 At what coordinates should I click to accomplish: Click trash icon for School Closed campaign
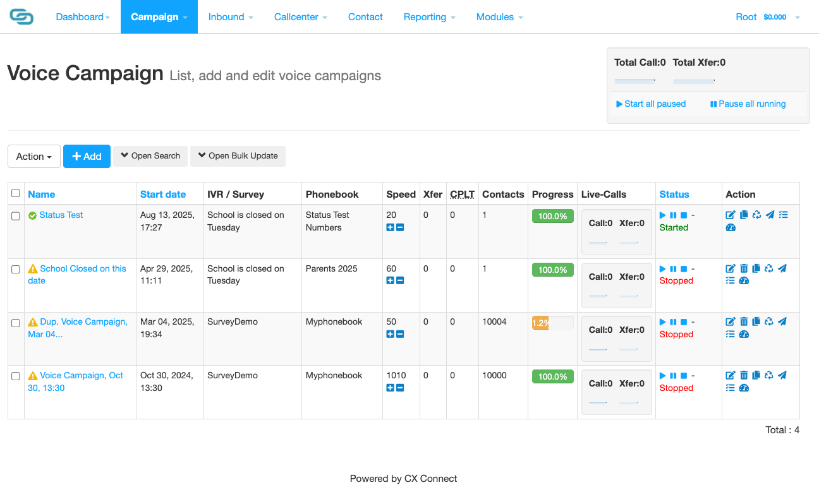coord(744,269)
